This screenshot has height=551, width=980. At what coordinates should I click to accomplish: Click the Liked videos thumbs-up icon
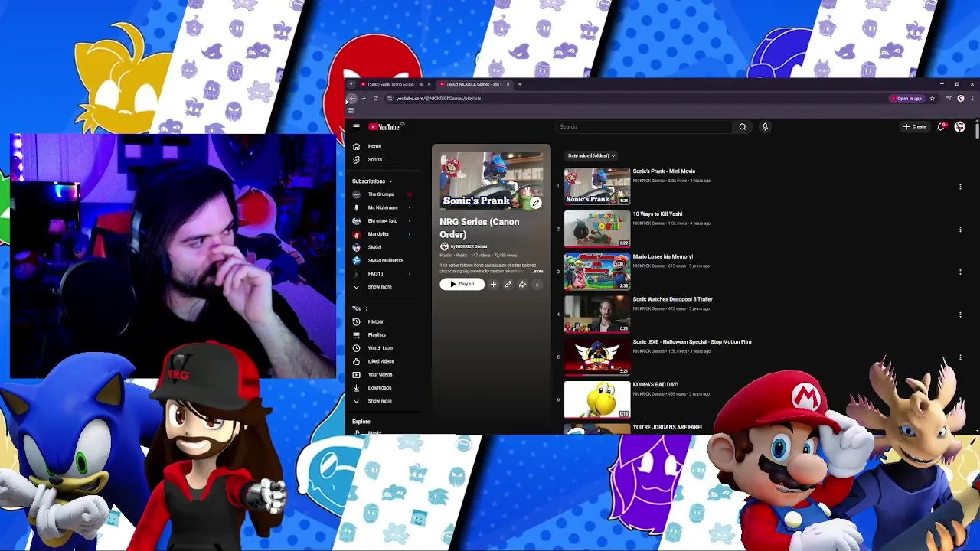point(356,361)
